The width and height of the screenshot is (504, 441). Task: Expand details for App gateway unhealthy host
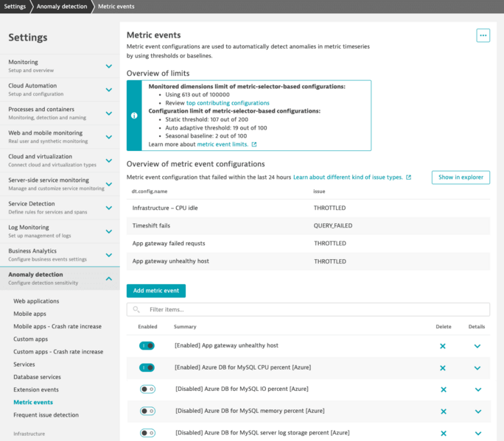point(477,346)
